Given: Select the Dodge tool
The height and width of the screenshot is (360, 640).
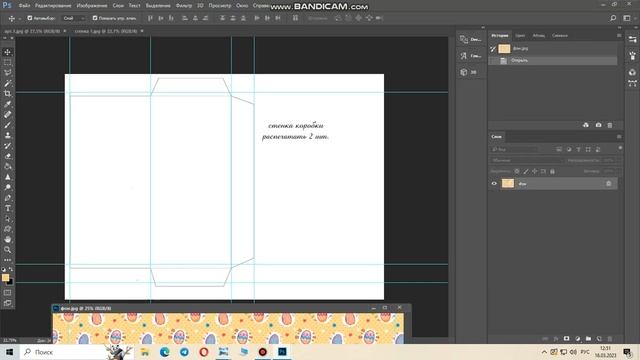Looking at the screenshot, I should coord(7,187).
